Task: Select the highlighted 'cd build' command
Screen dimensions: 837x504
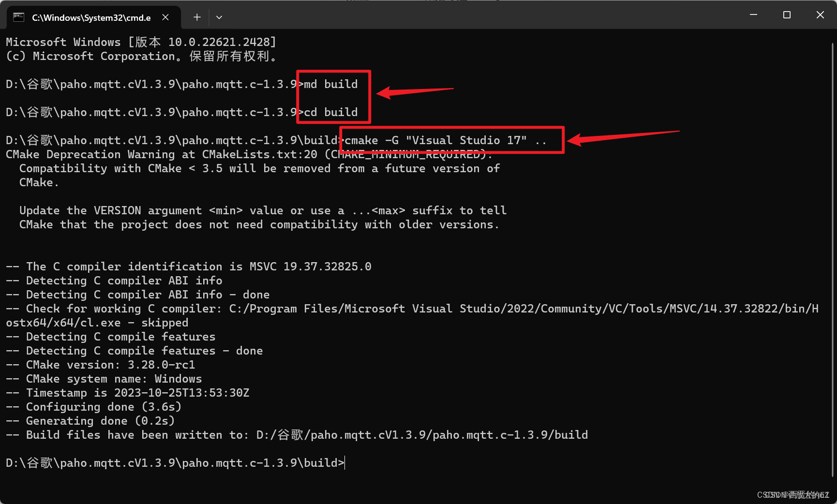Action: pos(328,112)
